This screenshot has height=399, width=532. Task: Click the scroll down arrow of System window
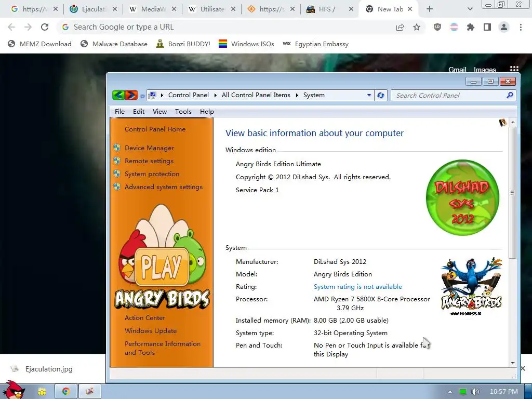point(513,363)
